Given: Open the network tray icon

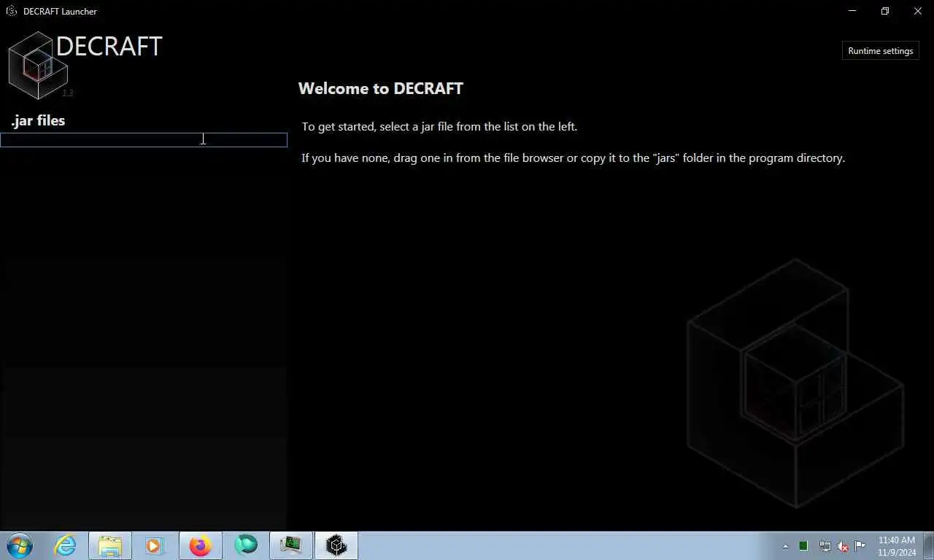Looking at the screenshot, I should pos(825,546).
